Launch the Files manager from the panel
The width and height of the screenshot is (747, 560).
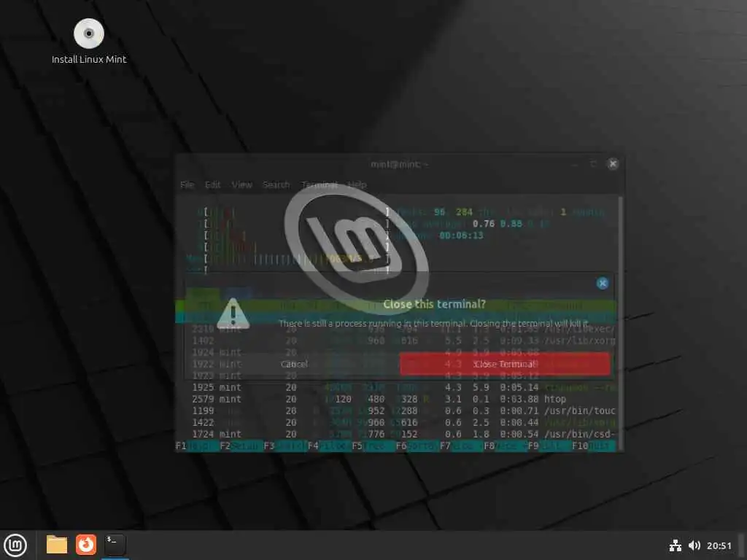coord(57,545)
